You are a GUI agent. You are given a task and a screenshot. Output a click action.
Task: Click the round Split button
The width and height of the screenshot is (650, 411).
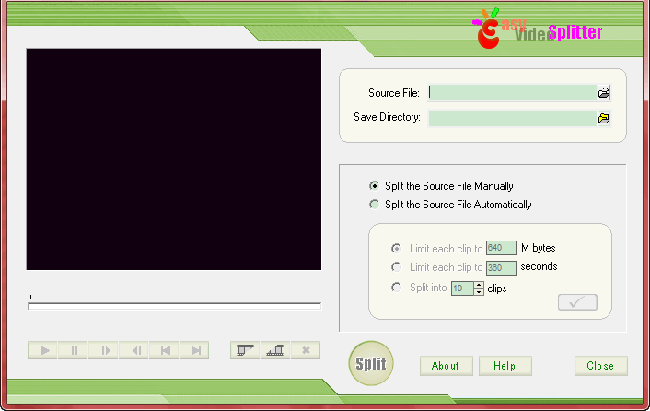coord(371,363)
